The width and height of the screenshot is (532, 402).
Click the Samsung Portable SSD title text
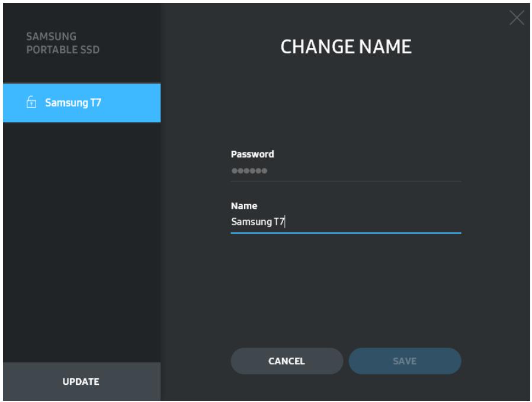click(x=63, y=43)
